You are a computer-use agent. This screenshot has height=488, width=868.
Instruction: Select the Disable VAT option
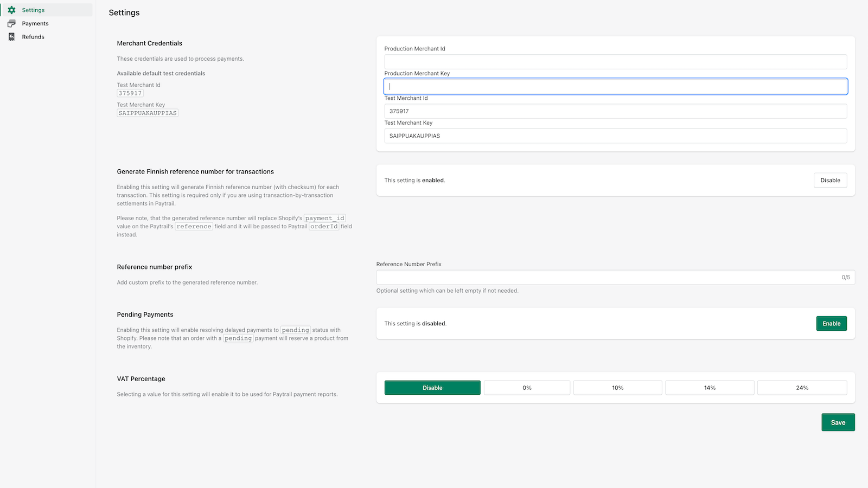pyautogui.click(x=432, y=388)
